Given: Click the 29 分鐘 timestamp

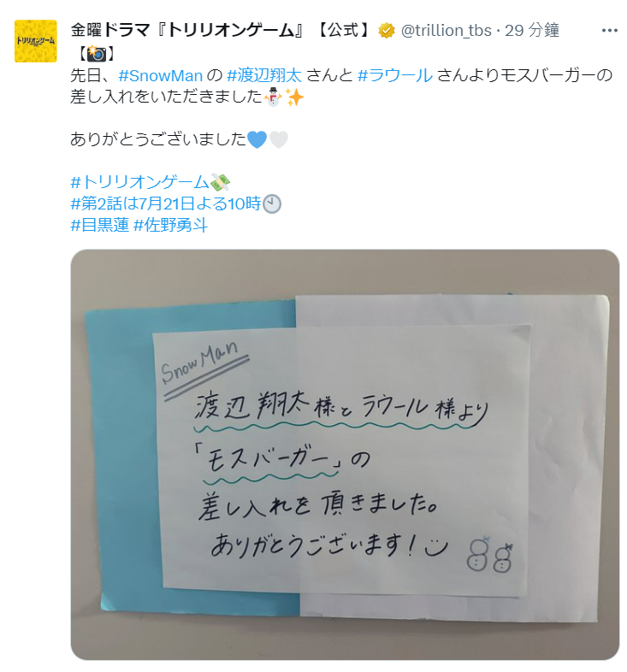Looking at the screenshot, I should click(x=532, y=31).
